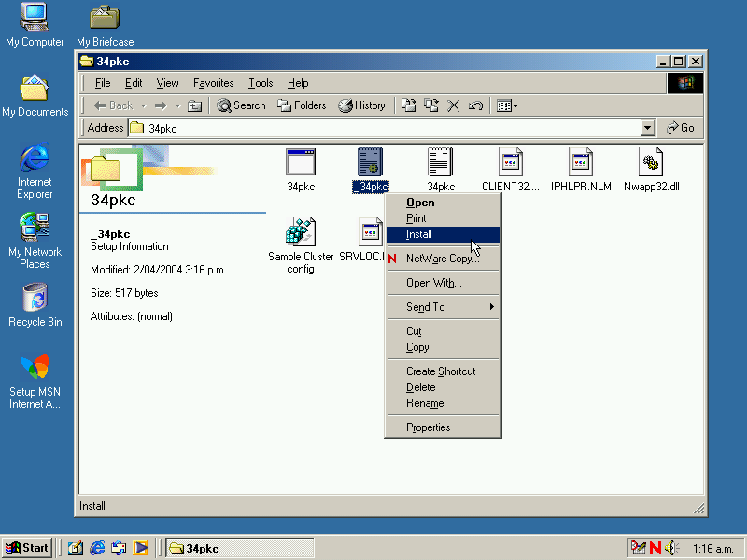Expand the Send To submenu

pyautogui.click(x=443, y=307)
